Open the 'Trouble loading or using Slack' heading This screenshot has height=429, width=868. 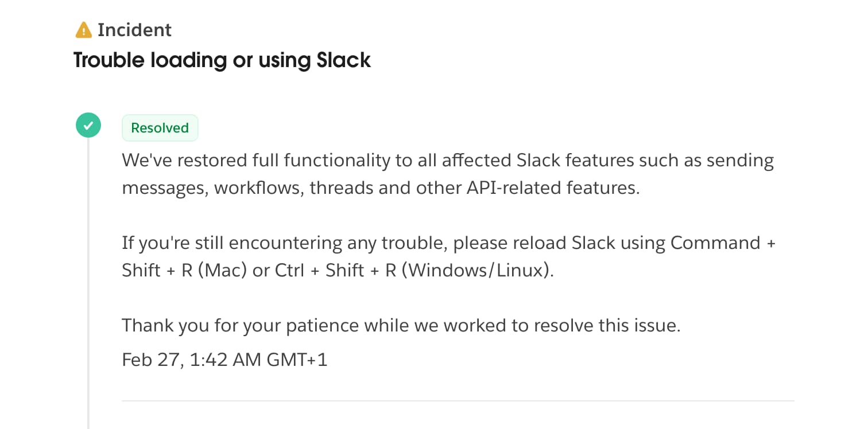pos(222,60)
